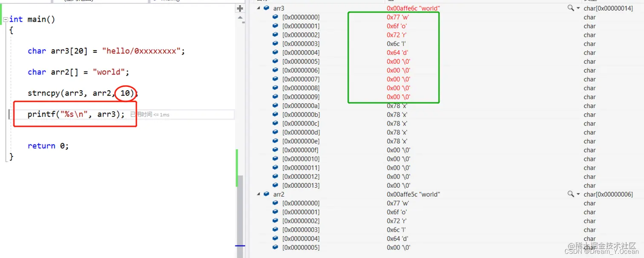Click the editor scrollbar up arrow
Viewport: 644px width, 258px height.
[240, 18]
